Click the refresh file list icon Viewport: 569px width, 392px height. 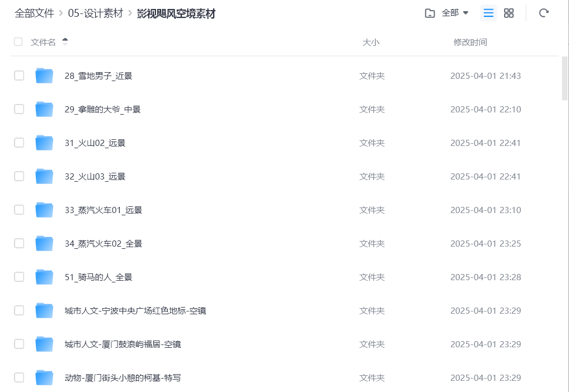[543, 13]
